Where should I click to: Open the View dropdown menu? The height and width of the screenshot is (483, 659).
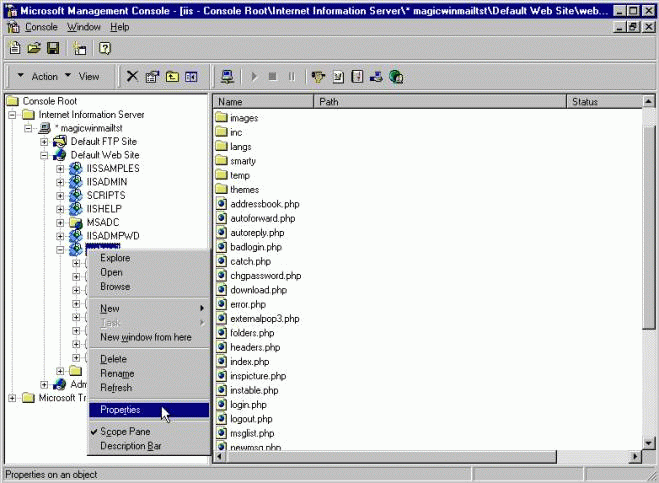(x=83, y=77)
